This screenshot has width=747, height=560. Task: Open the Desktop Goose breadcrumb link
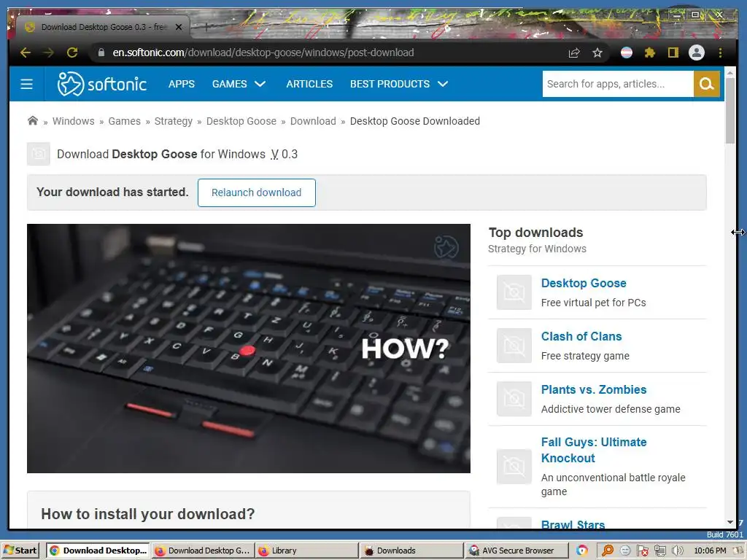click(x=241, y=121)
